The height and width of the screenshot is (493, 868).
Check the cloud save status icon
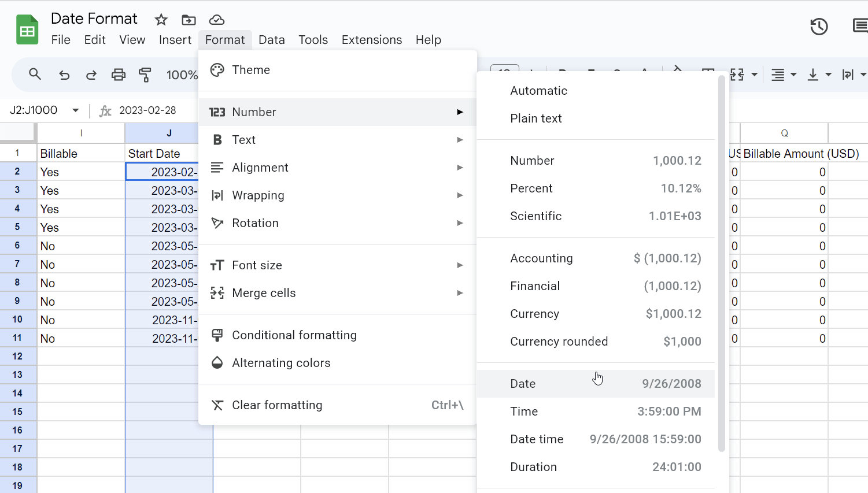217,20
